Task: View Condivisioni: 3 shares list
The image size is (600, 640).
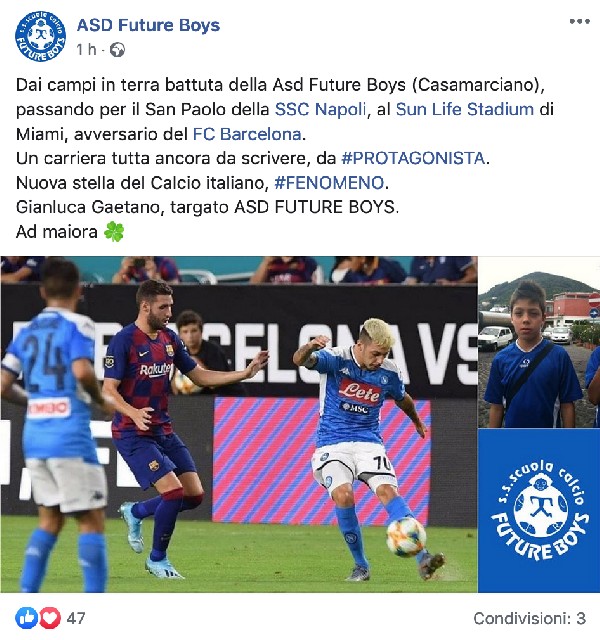Action: click(529, 618)
